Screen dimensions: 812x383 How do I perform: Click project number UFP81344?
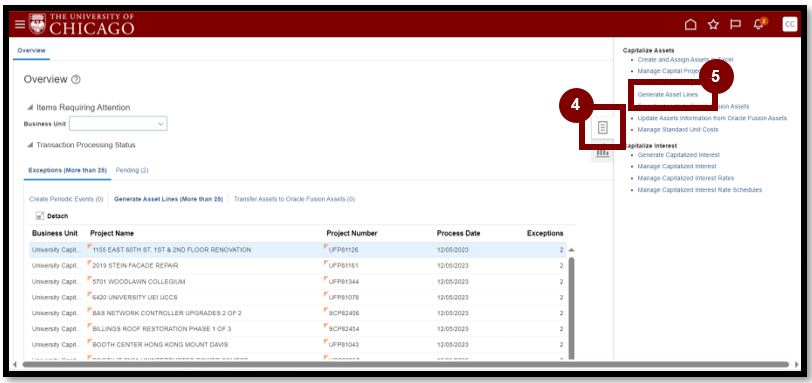point(343,282)
